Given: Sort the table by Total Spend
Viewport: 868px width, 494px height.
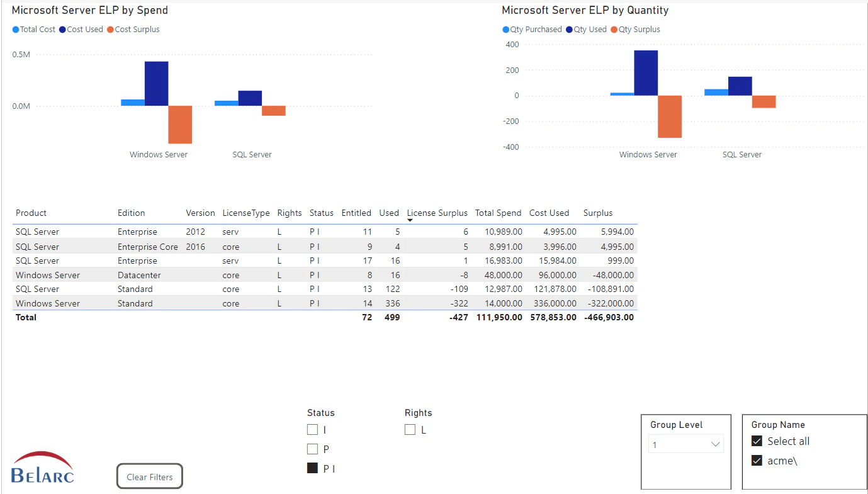Looking at the screenshot, I should (498, 213).
